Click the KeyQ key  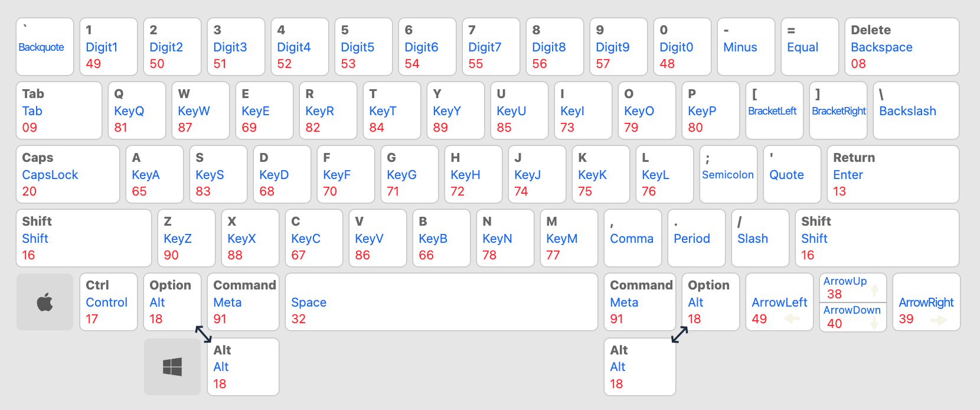pyautogui.click(x=137, y=110)
